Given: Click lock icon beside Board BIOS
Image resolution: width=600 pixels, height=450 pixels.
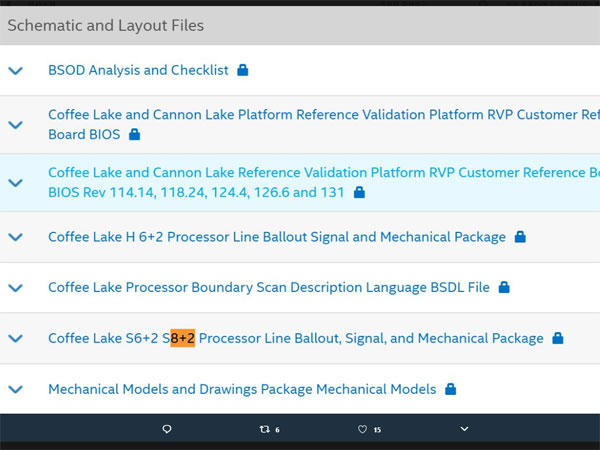Looking at the screenshot, I should point(134,134).
